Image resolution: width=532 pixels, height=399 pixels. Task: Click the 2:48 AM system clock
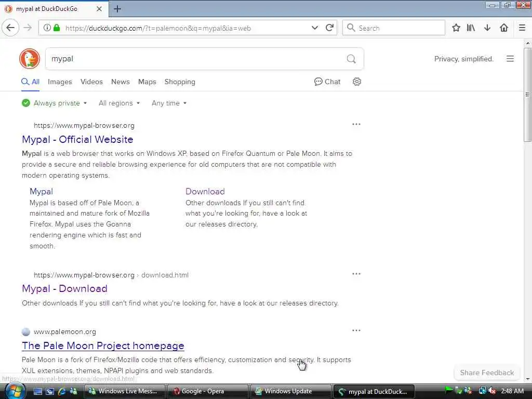click(512, 391)
